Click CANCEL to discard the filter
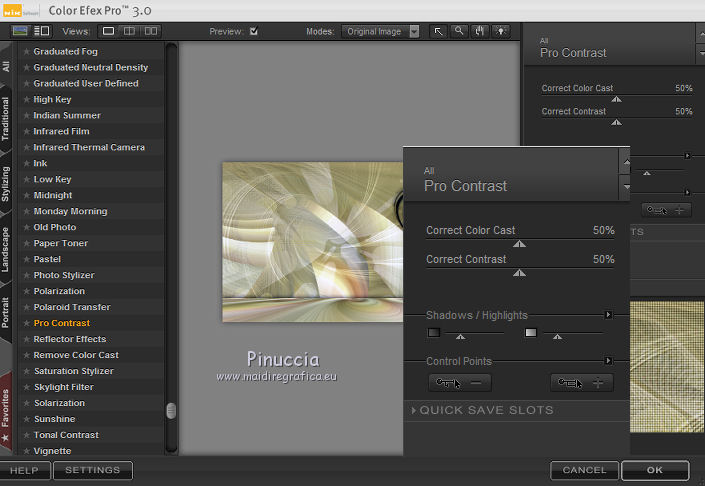The image size is (705, 486). [x=585, y=470]
